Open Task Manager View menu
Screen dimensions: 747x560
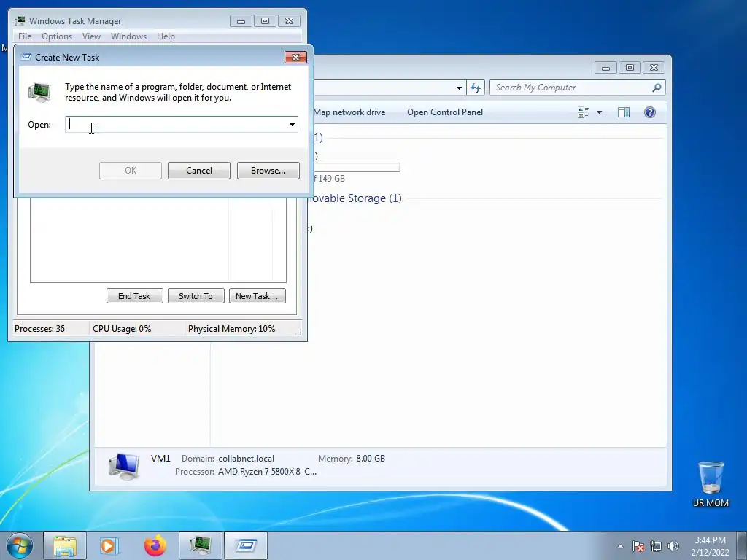(91, 36)
